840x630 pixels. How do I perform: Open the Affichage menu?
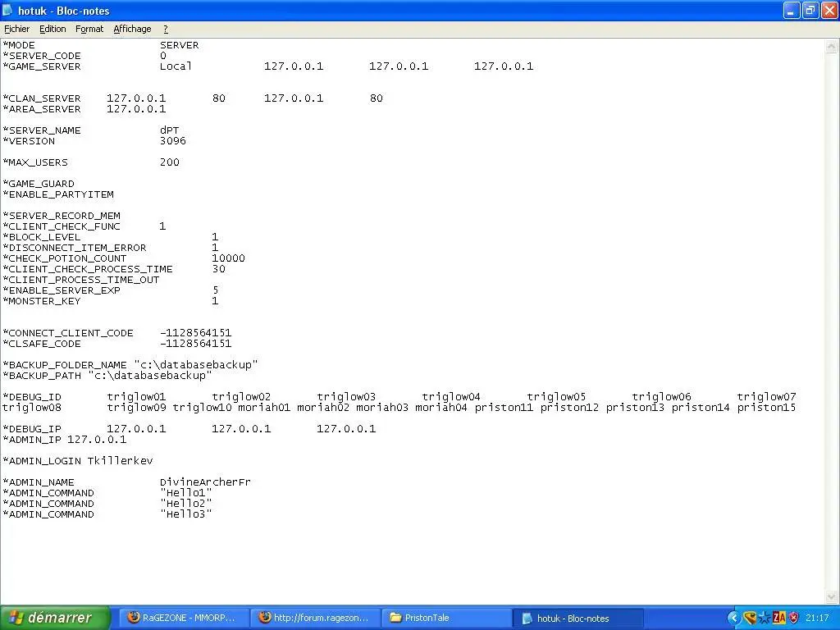click(x=132, y=29)
